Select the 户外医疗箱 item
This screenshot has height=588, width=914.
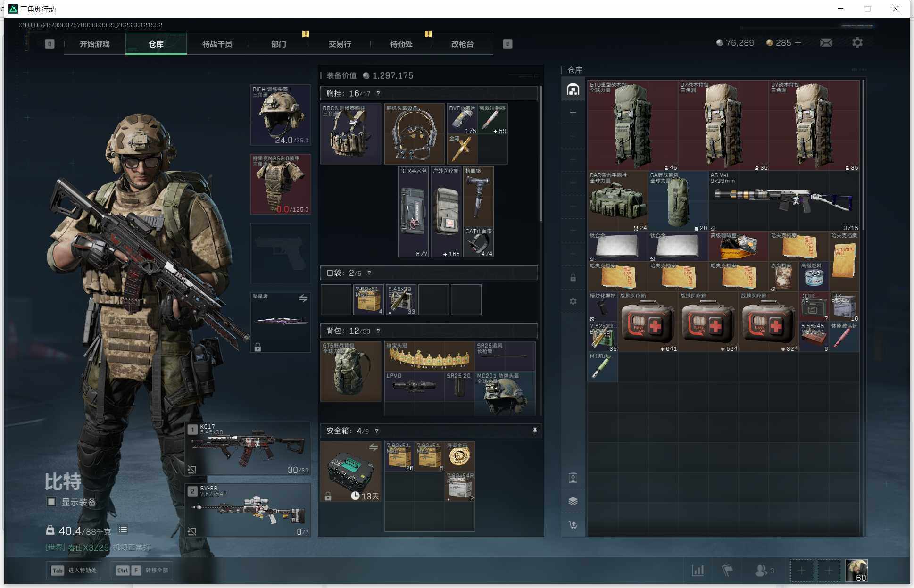446,212
